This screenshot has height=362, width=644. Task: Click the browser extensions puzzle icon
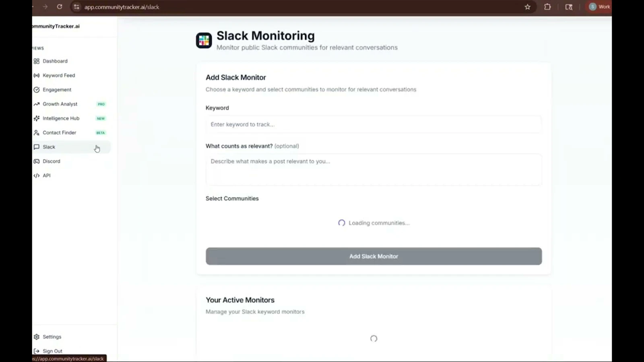click(547, 7)
